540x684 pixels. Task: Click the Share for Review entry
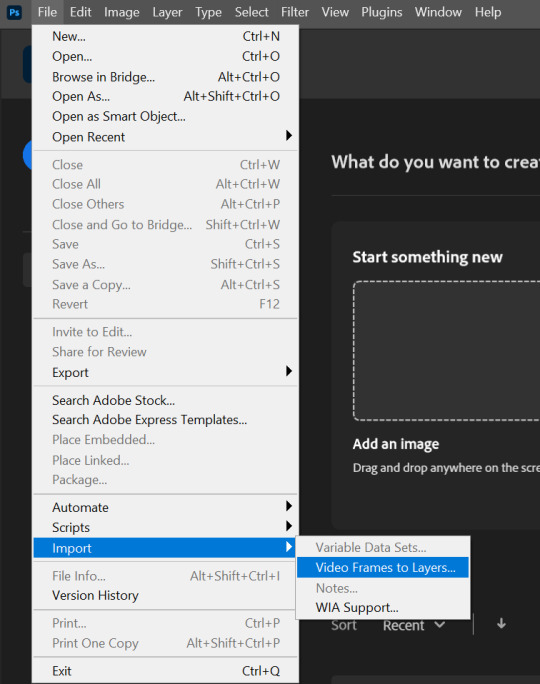pos(165,352)
